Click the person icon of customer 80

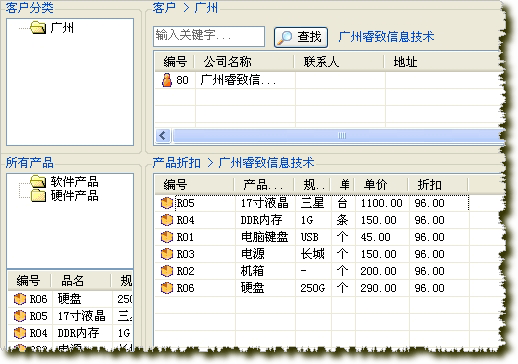tap(167, 80)
